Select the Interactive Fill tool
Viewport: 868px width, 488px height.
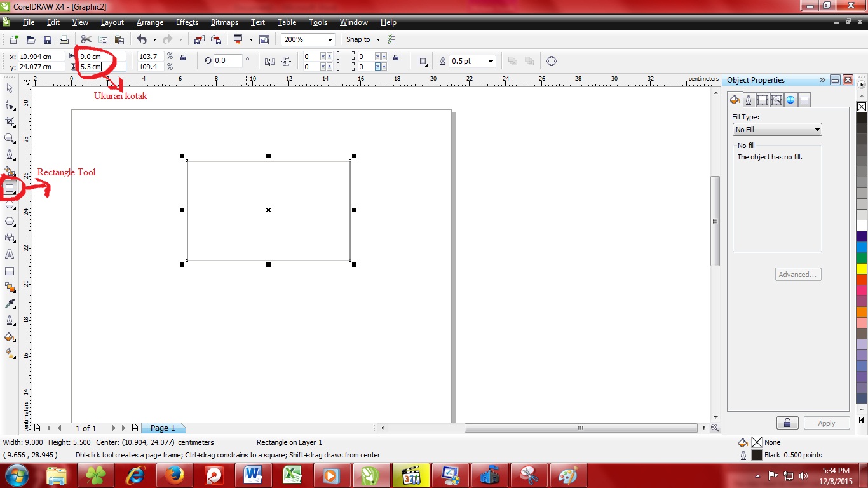(10, 353)
